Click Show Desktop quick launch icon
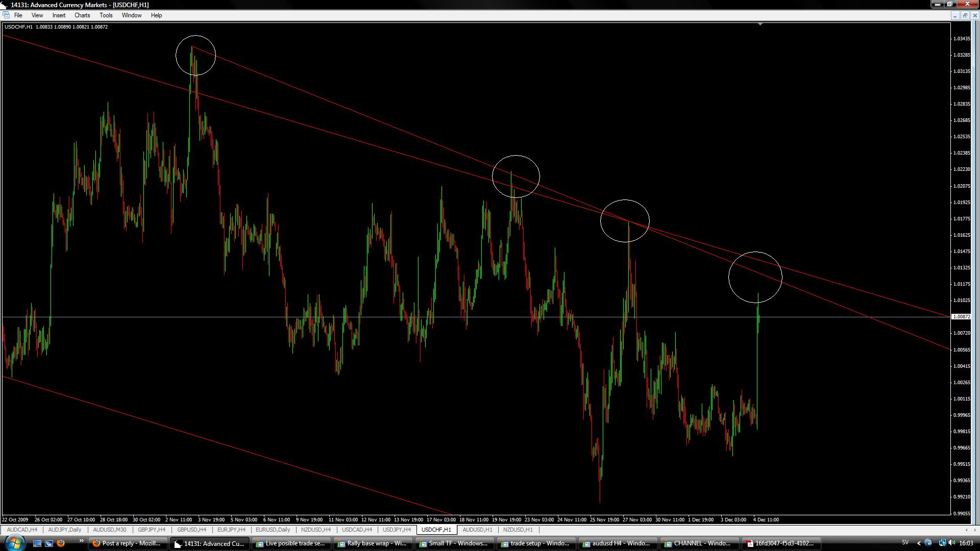This screenshot has width=980, height=551. click(x=37, y=543)
